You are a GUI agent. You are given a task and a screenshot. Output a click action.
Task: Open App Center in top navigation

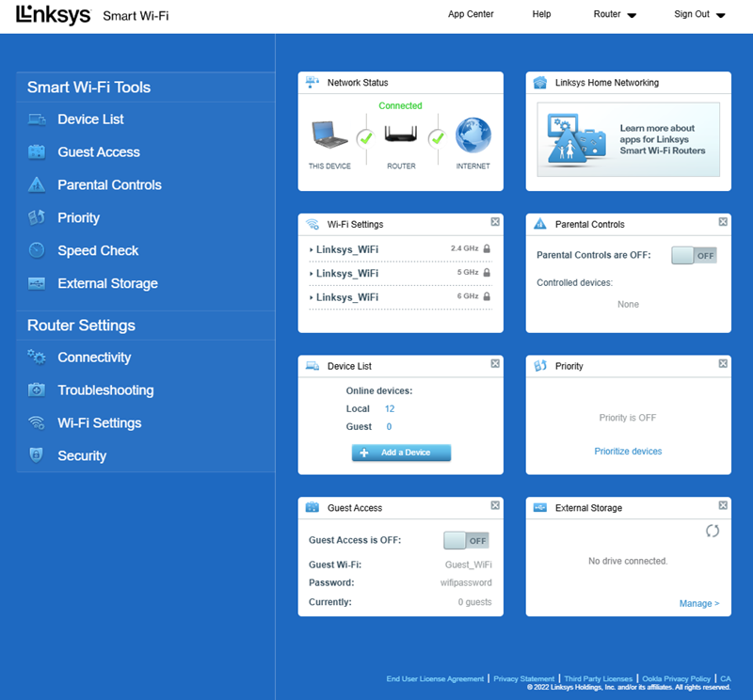[x=471, y=14]
